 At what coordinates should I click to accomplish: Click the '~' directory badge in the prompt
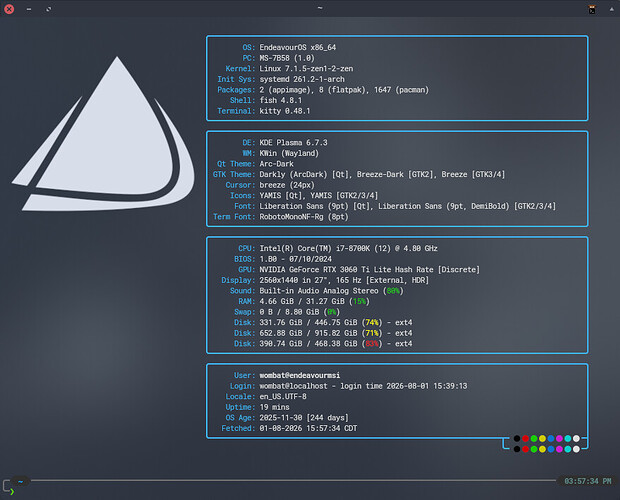click(20, 481)
